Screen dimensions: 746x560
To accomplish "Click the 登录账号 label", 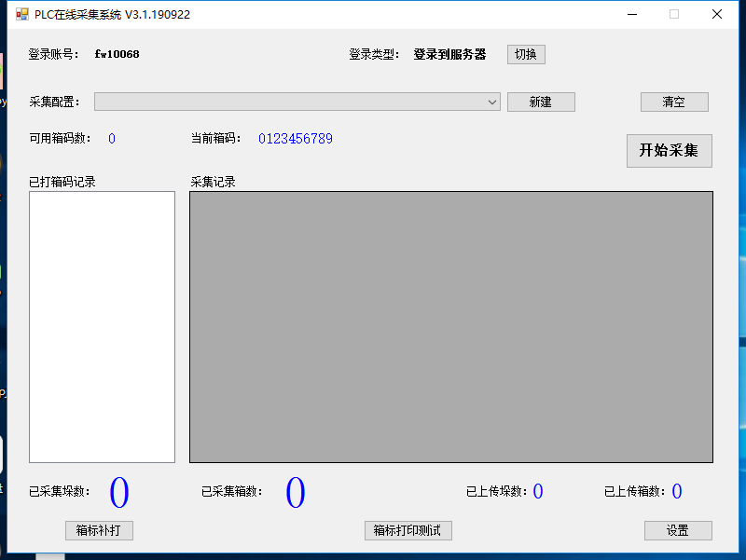I will tap(54, 54).
